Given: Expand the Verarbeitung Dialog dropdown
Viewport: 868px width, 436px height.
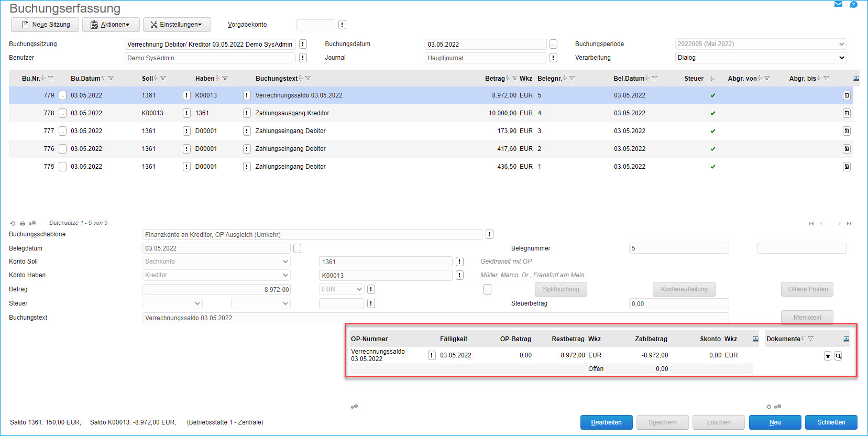Looking at the screenshot, I should (842, 58).
